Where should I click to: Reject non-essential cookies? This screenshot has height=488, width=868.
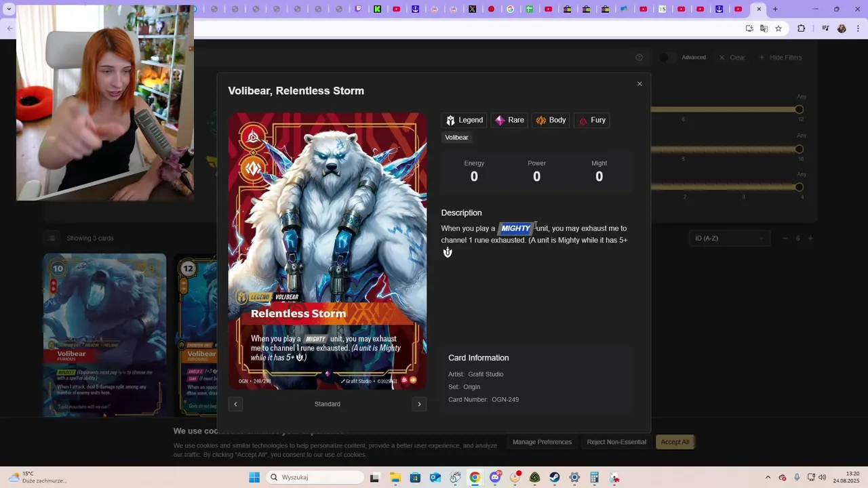point(616,442)
